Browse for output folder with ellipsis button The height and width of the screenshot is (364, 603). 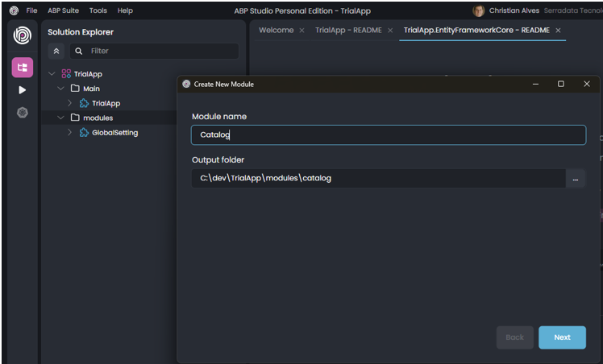(x=576, y=179)
